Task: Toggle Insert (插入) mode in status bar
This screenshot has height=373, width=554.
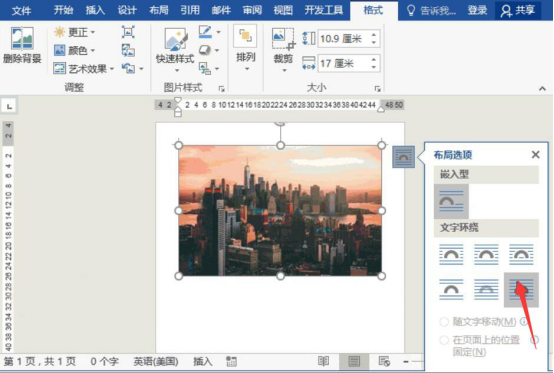Action: click(x=203, y=361)
